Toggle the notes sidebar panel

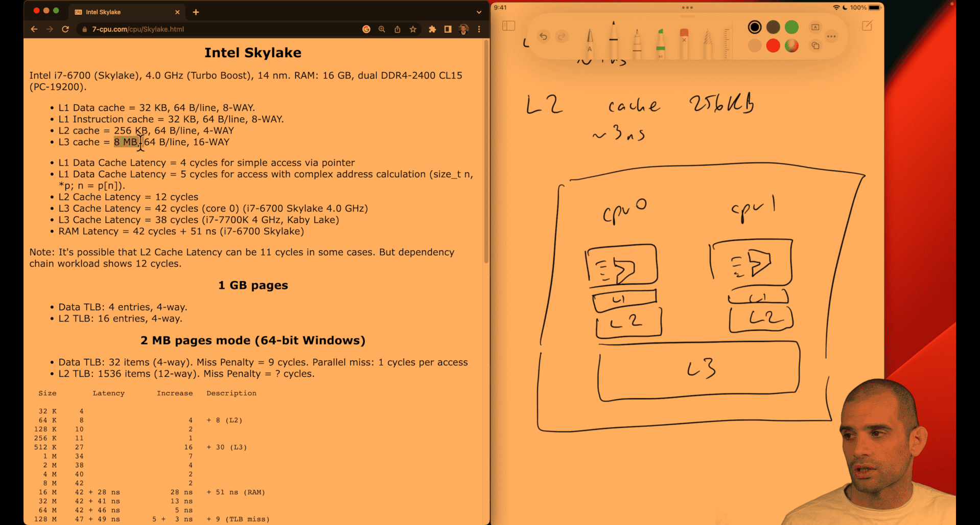508,26
